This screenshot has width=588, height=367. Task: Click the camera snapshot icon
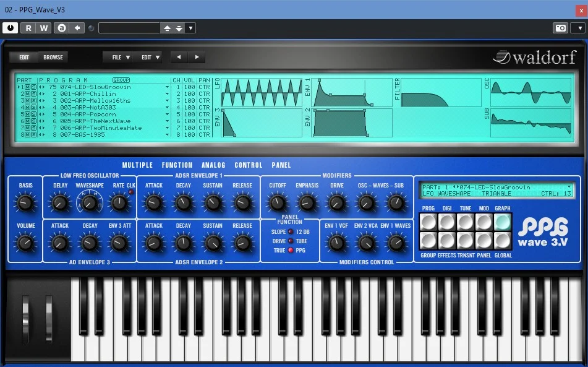tap(560, 28)
